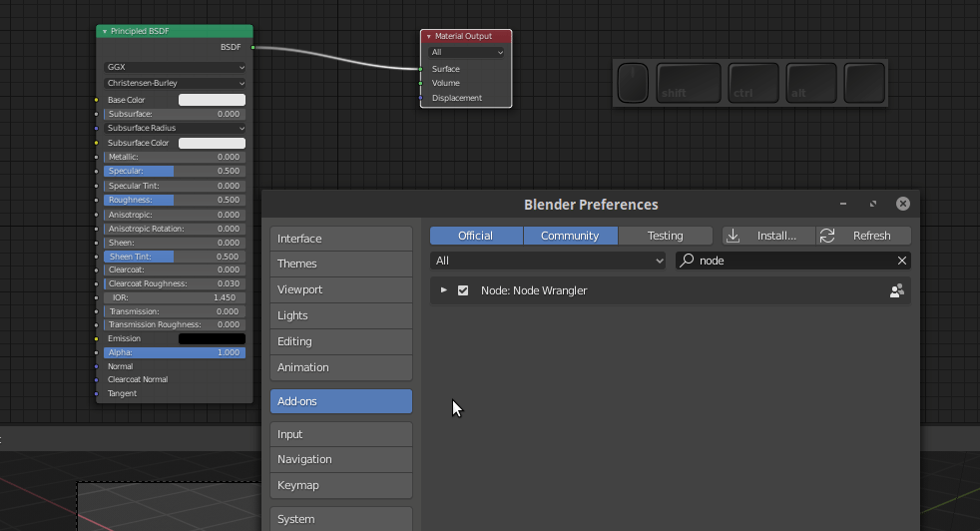Viewport: 980px width, 531px height.
Task: Open the Editing preferences tab
Action: click(x=341, y=341)
